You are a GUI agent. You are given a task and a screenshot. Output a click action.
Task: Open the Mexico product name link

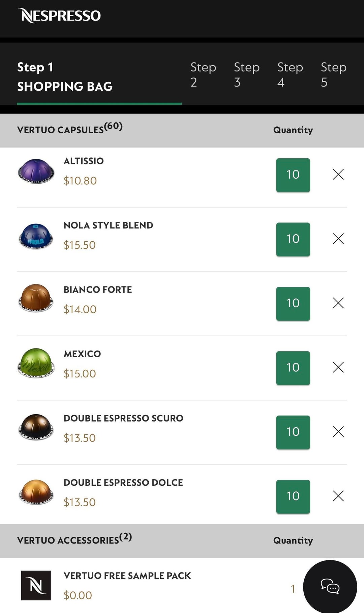pos(82,354)
